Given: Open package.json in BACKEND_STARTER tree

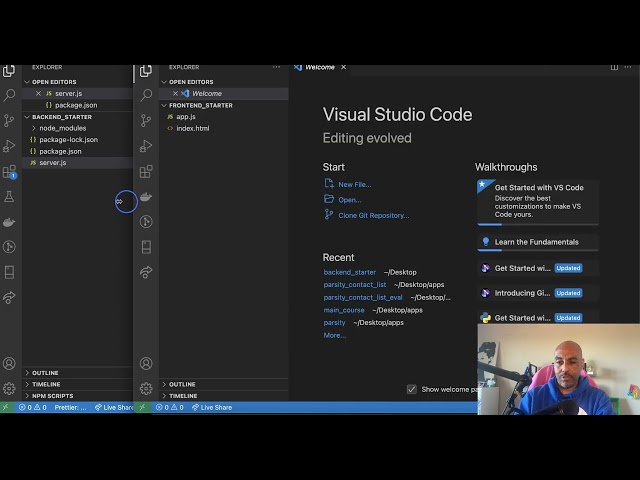Looking at the screenshot, I should click(x=78, y=151).
